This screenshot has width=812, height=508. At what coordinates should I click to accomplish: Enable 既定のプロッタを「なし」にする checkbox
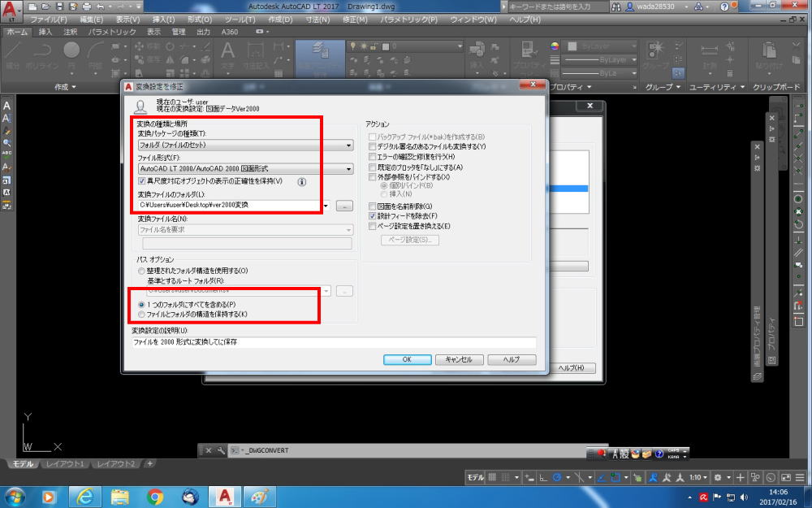pyautogui.click(x=372, y=167)
